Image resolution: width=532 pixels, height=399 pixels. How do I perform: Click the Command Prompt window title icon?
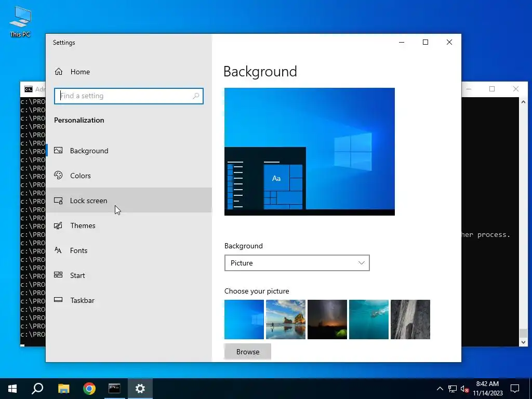[29, 89]
